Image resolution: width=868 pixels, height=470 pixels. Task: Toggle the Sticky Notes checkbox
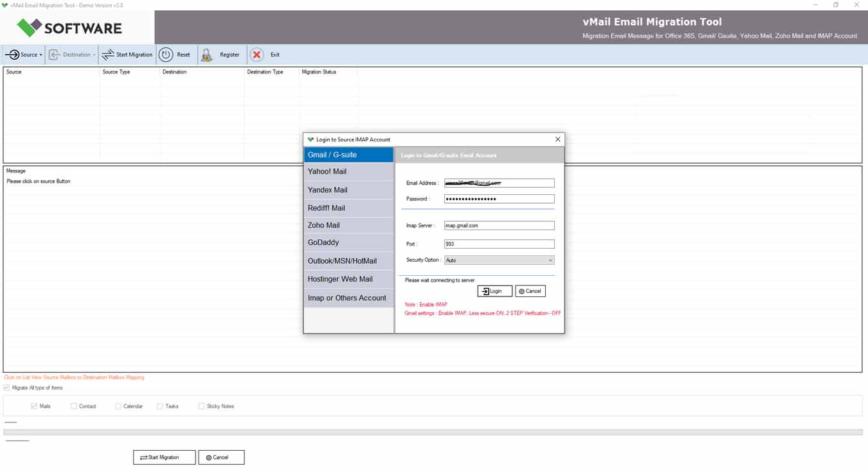click(201, 406)
